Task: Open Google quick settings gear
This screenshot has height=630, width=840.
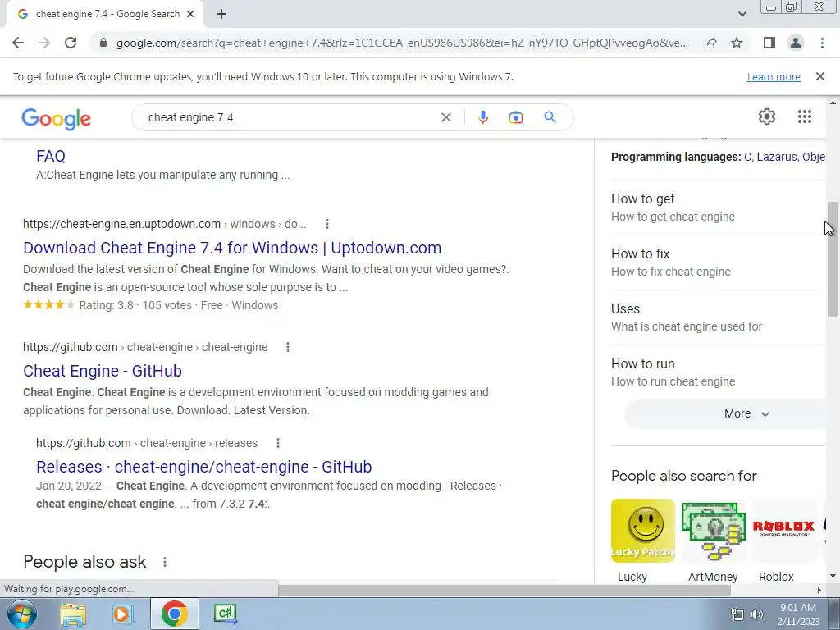Action: click(x=767, y=116)
